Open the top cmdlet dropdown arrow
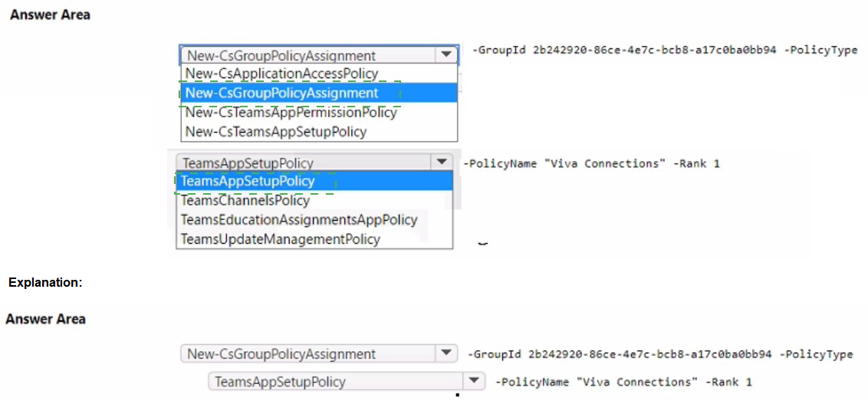 [x=446, y=55]
